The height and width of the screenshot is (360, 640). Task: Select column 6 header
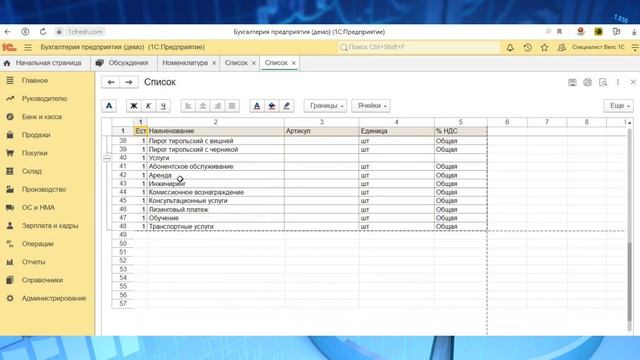(x=507, y=122)
